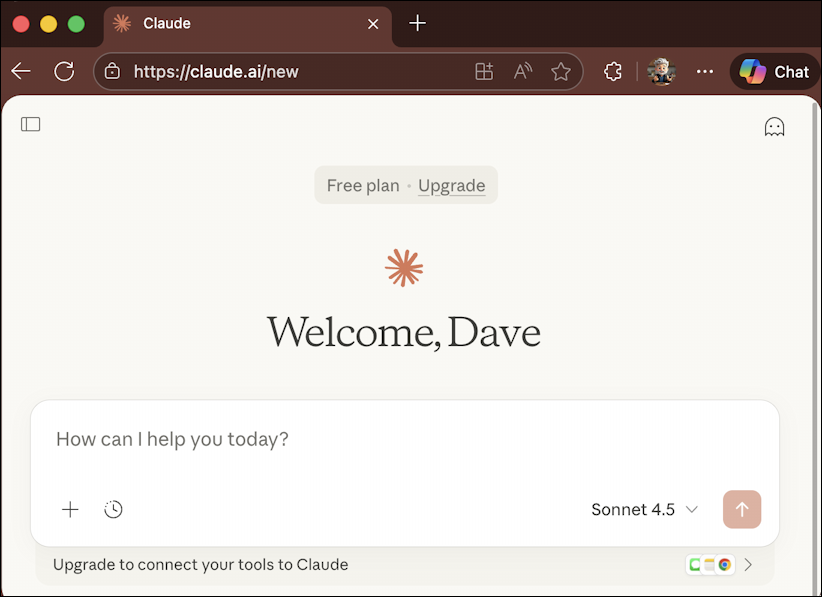Start an incognito chat via the ghost icon
This screenshot has height=597, width=822.
coord(774,127)
